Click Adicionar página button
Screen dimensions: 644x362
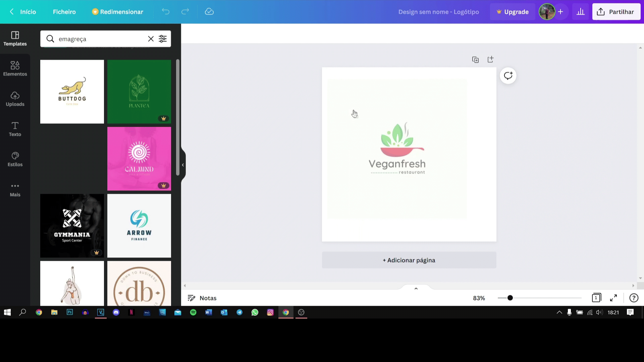[x=409, y=260]
